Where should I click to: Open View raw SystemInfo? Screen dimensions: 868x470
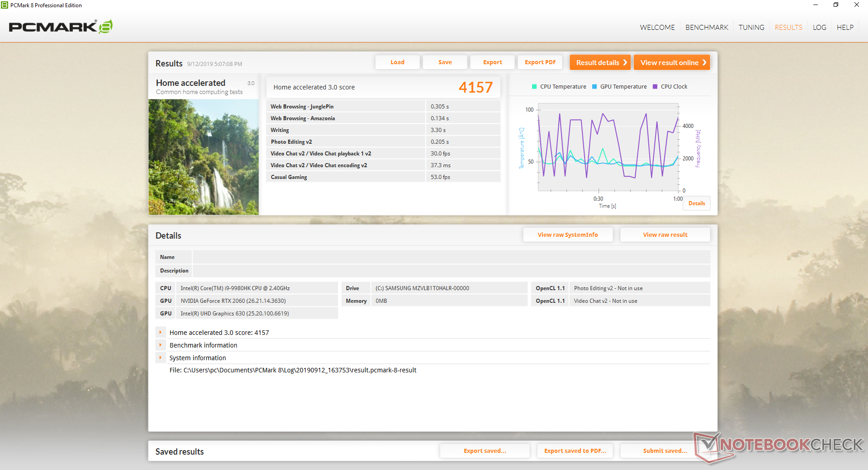[568, 235]
